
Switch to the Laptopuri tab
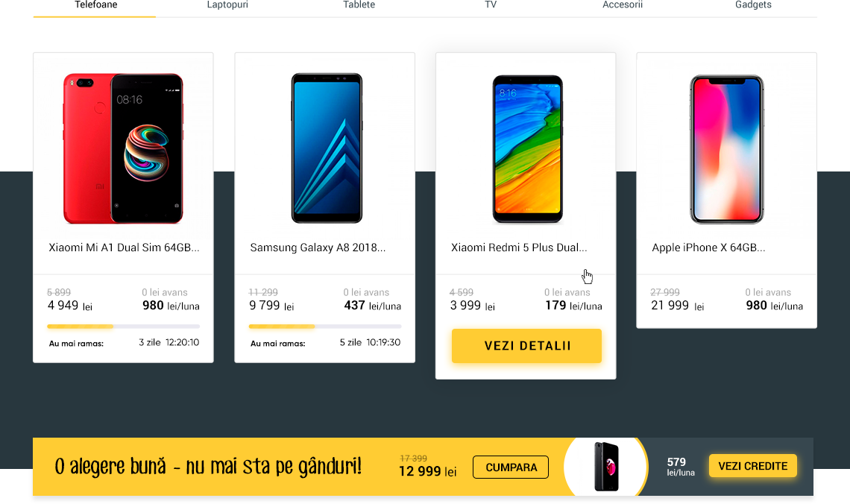click(227, 5)
